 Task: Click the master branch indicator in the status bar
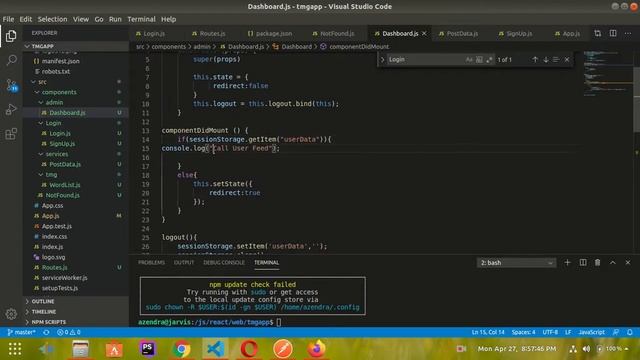point(21,332)
